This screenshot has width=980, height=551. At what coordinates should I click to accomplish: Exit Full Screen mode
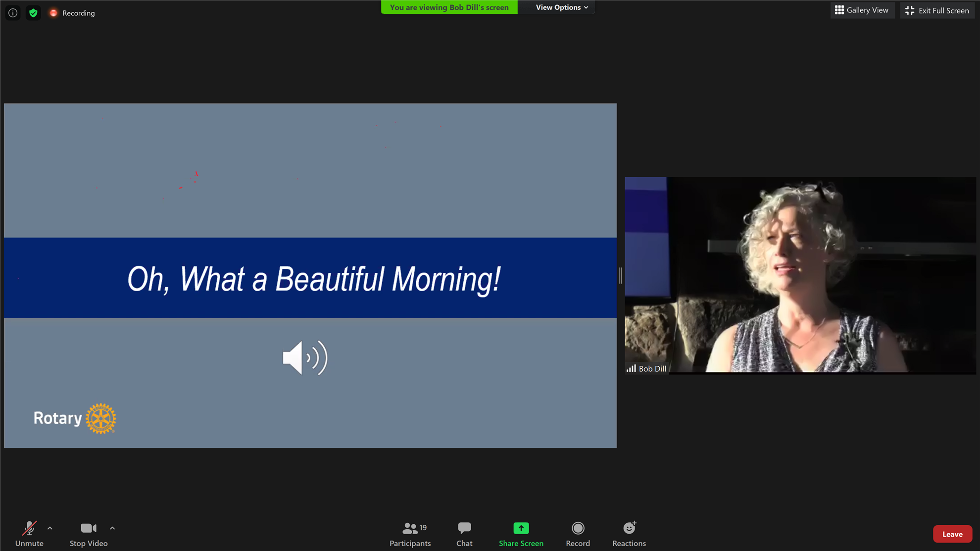[937, 10]
